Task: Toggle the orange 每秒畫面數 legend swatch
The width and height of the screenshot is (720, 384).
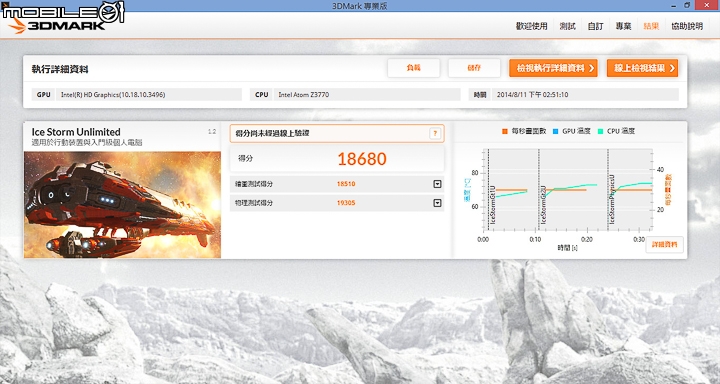Action: [505, 131]
